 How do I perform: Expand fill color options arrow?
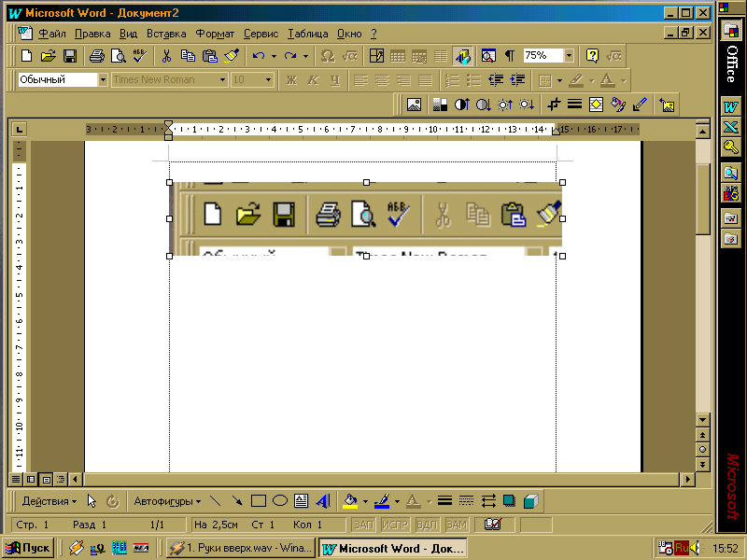coord(365,501)
